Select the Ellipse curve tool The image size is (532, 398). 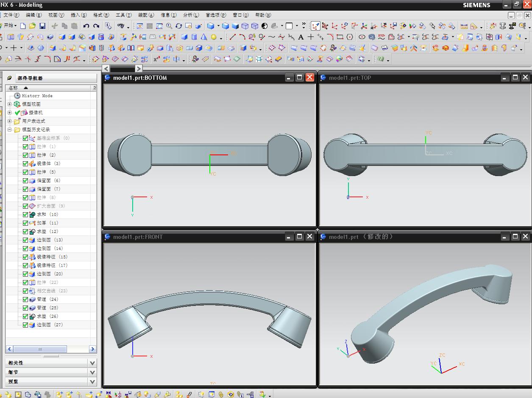pyautogui.click(x=362, y=37)
